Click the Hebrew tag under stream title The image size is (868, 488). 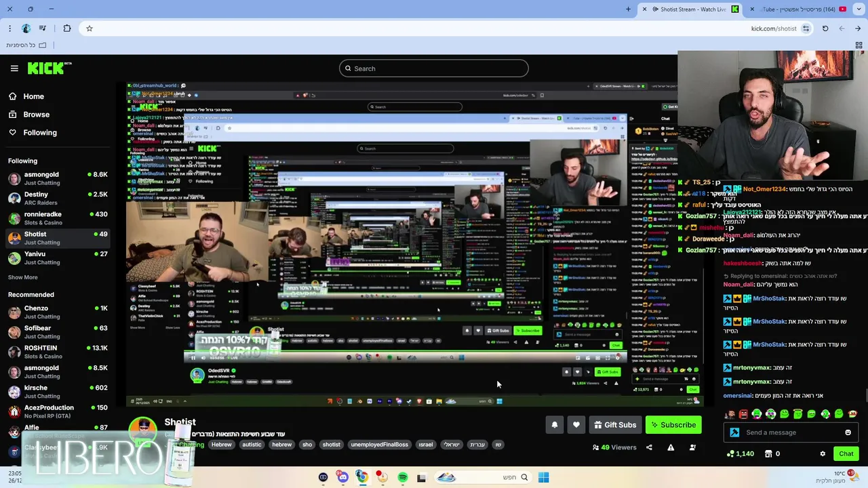[221, 445]
